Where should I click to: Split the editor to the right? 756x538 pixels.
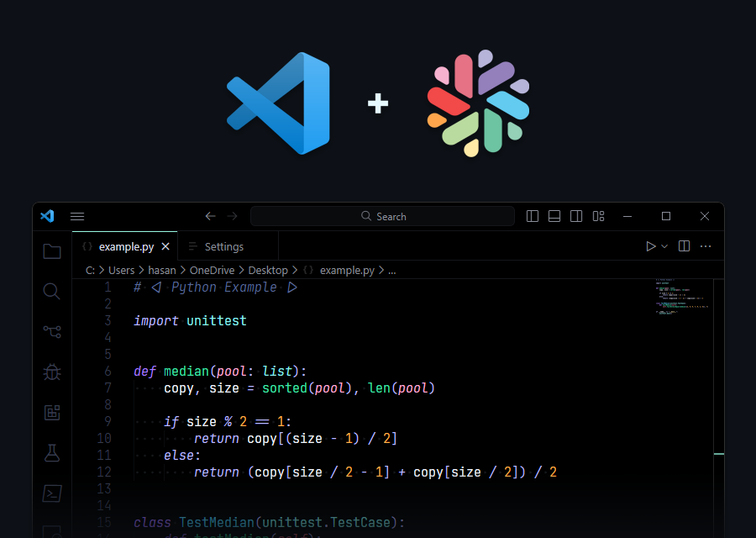(684, 246)
